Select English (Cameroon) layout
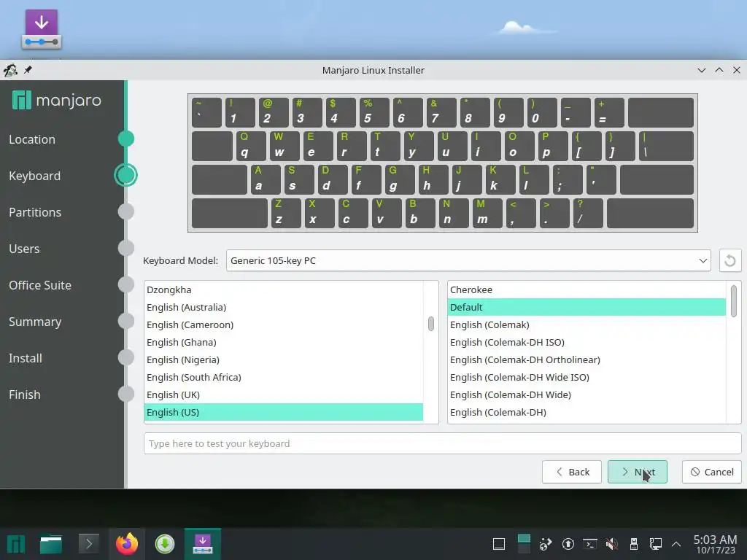Image resolution: width=747 pixels, height=560 pixels. (284, 324)
